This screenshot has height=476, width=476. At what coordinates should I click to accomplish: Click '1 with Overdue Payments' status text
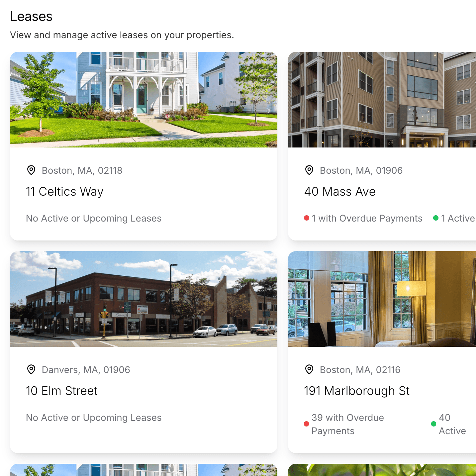point(367,218)
